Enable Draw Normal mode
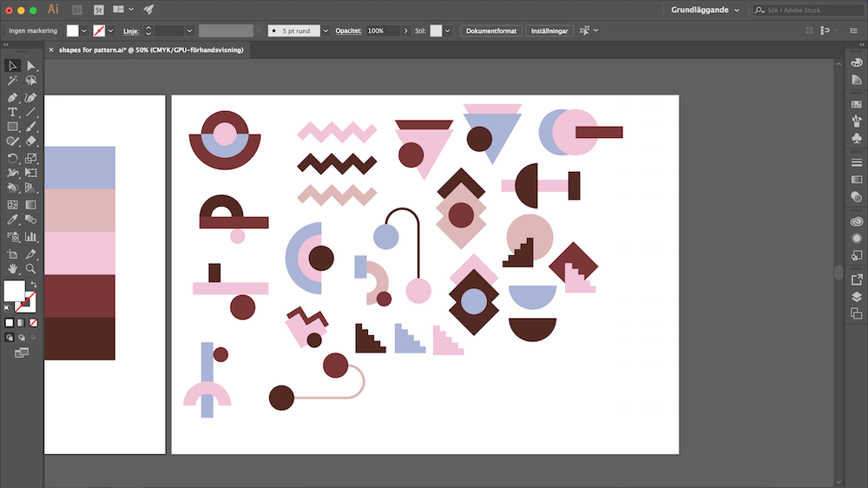This screenshot has width=868, height=488. click(x=10, y=337)
